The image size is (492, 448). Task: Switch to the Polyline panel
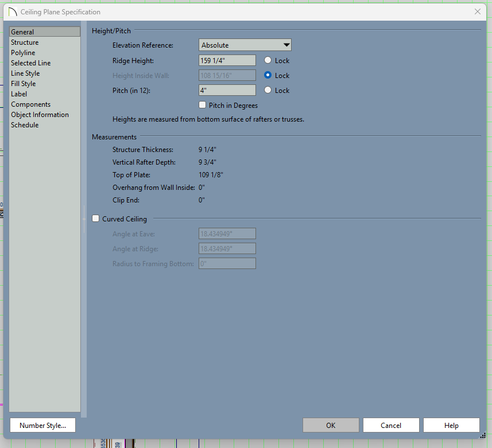(x=23, y=53)
